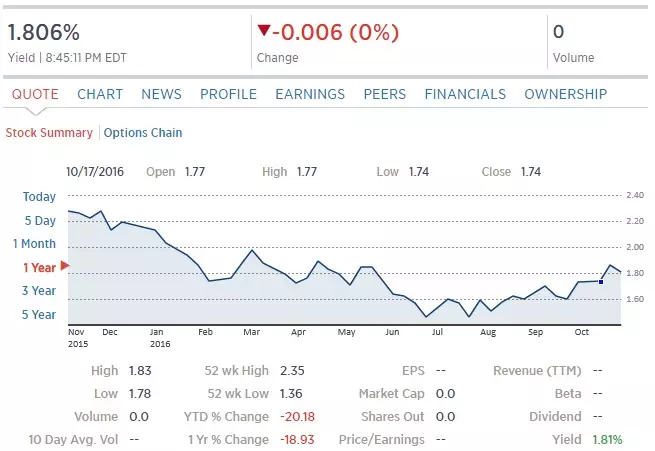Change chart range to 3 Year
Image resolution: width=655 pixels, height=451 pixels.
pos(40,291)
